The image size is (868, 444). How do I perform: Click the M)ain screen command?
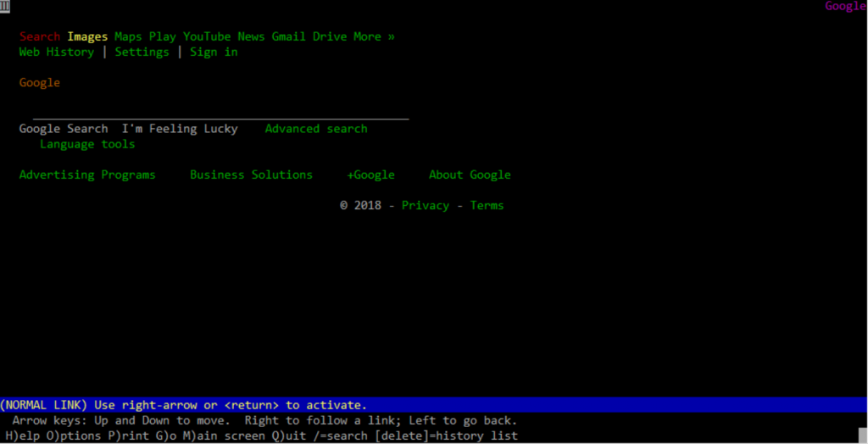[224, 436]
